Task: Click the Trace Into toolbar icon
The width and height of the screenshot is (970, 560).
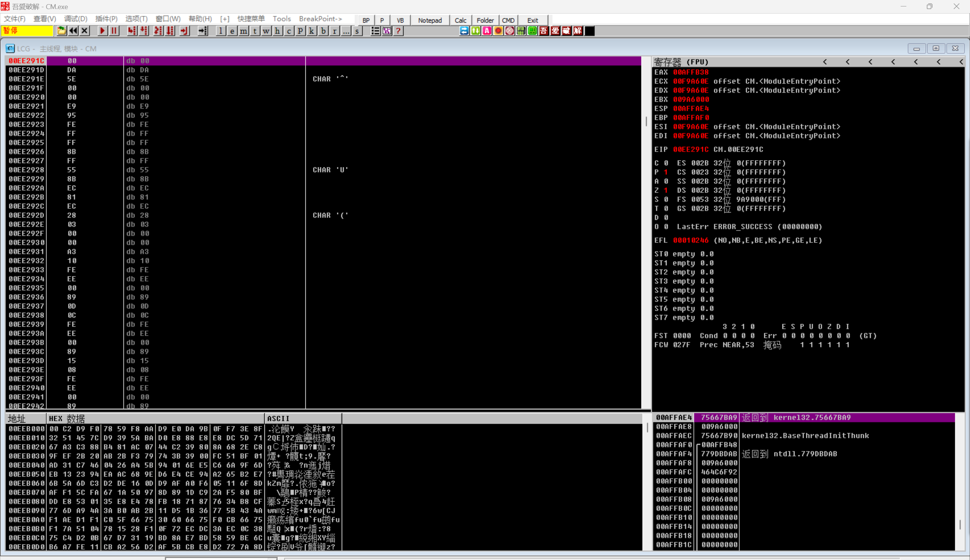Action: tap(158, 31)
